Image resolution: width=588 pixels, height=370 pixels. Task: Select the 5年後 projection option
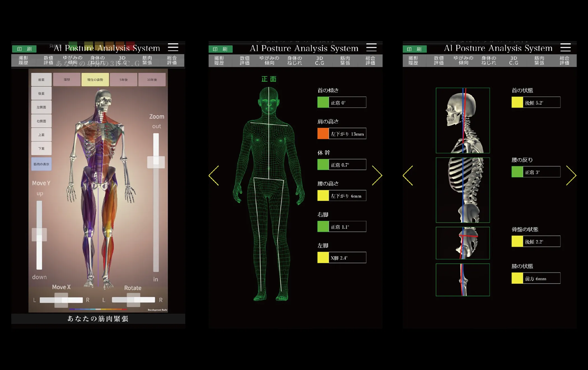coord(123,80)
